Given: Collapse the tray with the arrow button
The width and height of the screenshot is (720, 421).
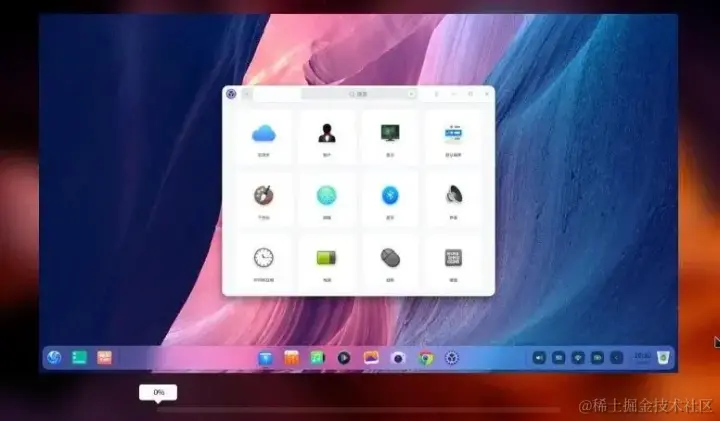Looking at the screenshot, I should (x=616, y=358).
